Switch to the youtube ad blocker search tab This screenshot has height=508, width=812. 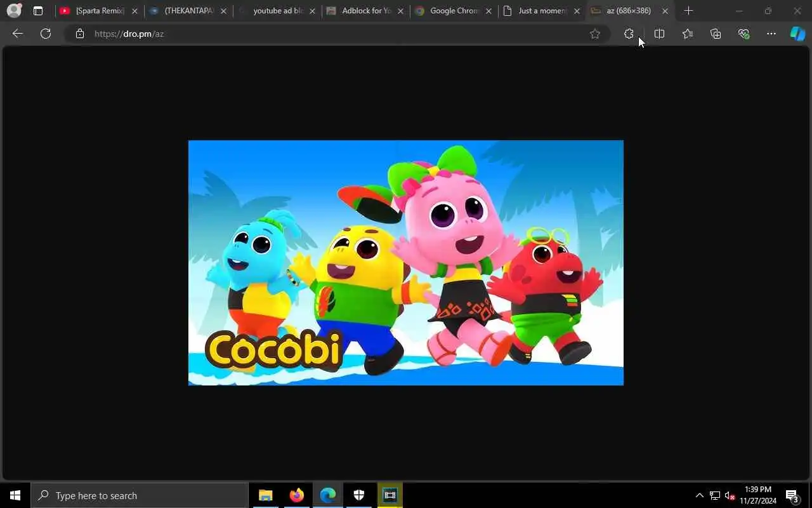277,11
